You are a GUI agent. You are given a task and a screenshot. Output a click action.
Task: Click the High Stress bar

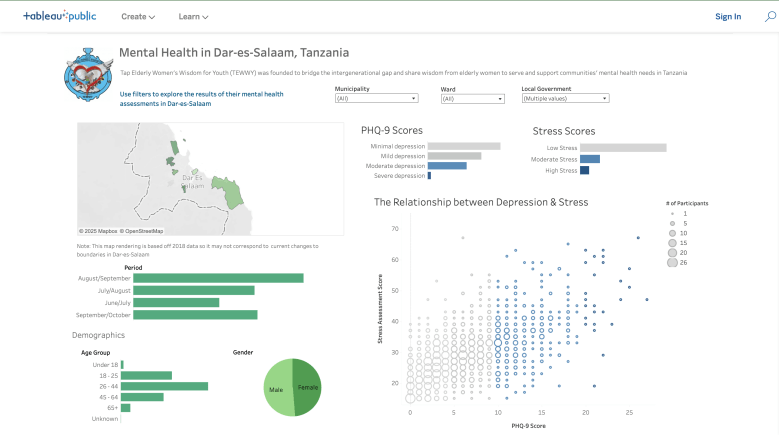click(584, 171)
